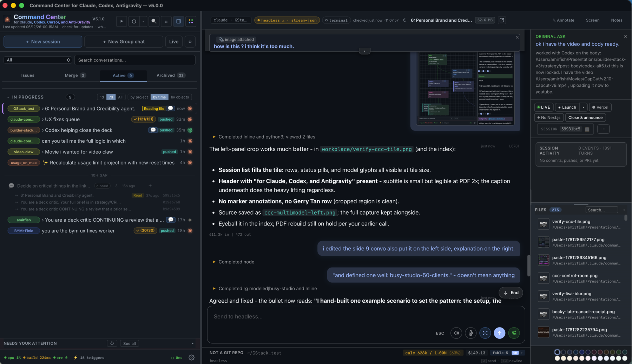Dismiss the image attached message banner

[x=517, y=37]
